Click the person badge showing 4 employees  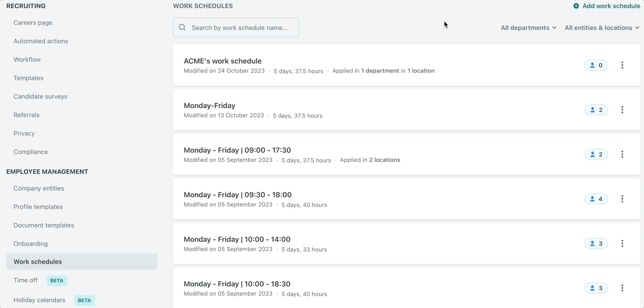[596, 199]
